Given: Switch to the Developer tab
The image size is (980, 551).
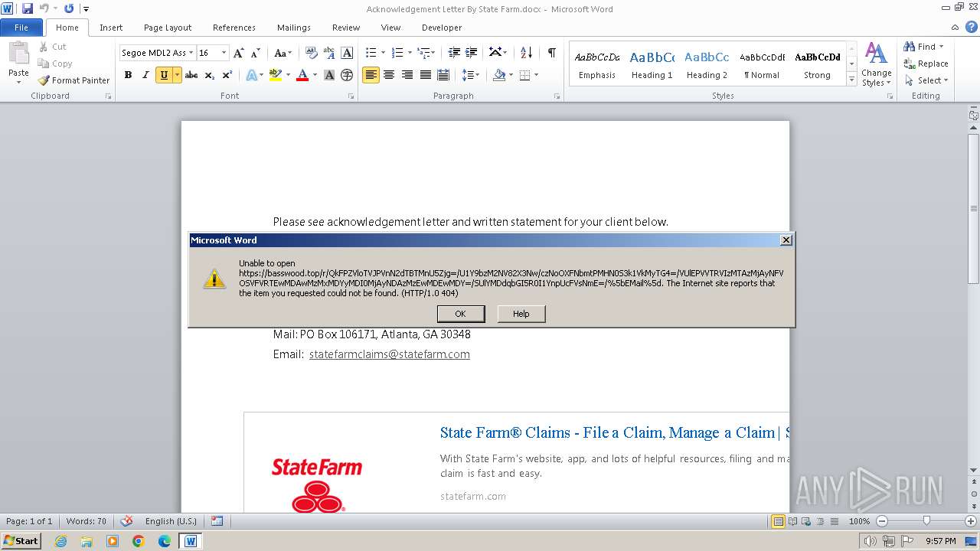Looking at the screenshot, I should 442,28.
